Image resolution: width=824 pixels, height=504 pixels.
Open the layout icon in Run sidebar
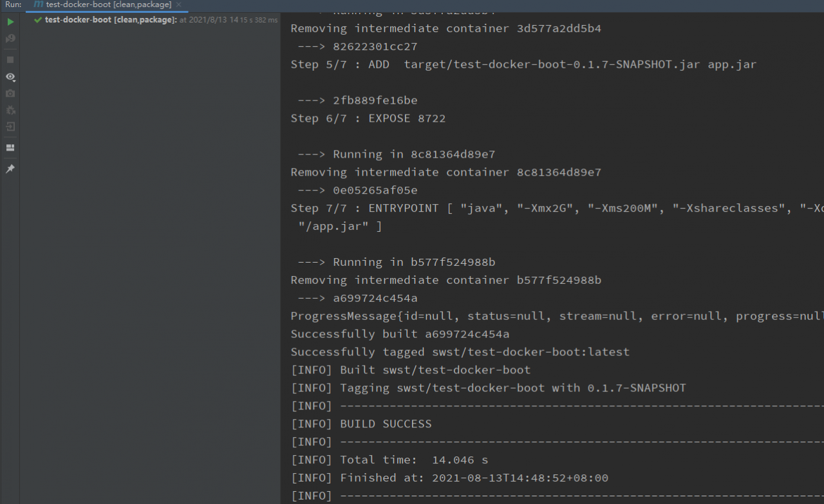click(10, 147)
